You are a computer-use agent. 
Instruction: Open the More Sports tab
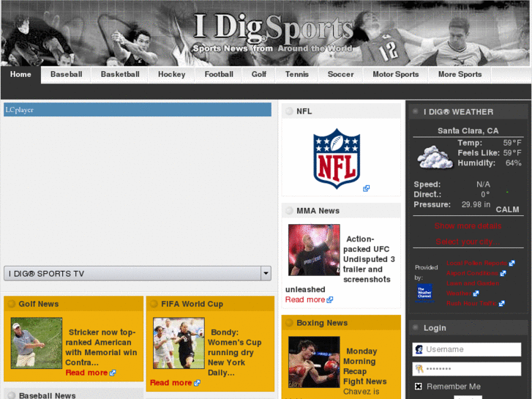[x=460, y=75]
